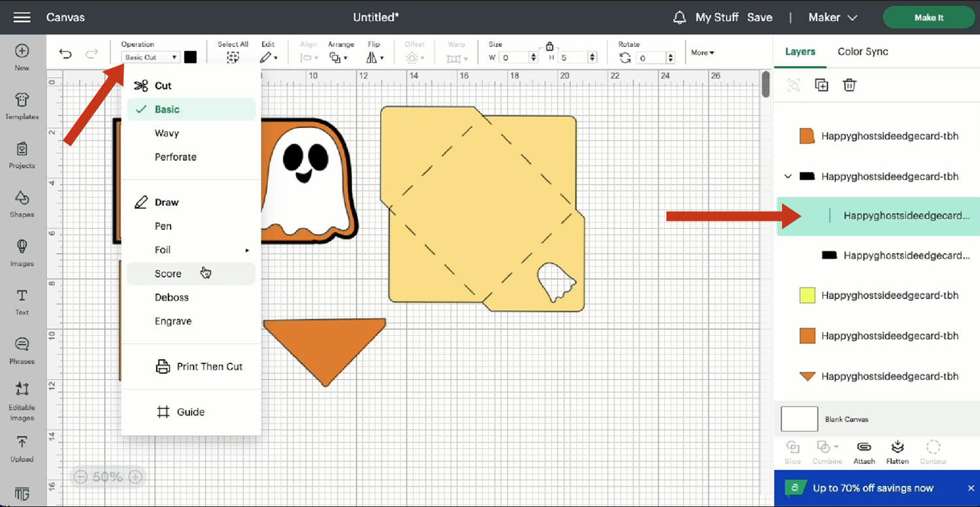Open the Operation Basic Cut dropdown
This screenshot has width=980, height=507.
pos(151,57)
